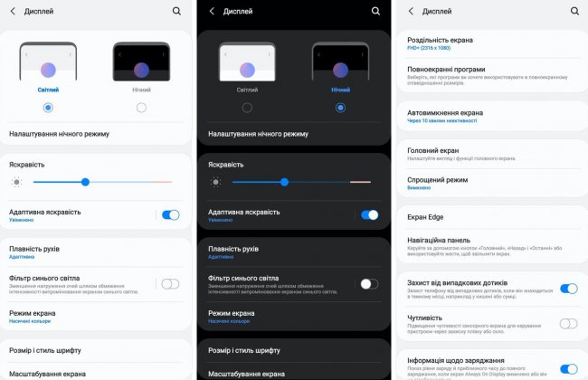
Task: Tap the search icon in the leftmost light panel
Action: pyautogui.click(x=176, y=11)
